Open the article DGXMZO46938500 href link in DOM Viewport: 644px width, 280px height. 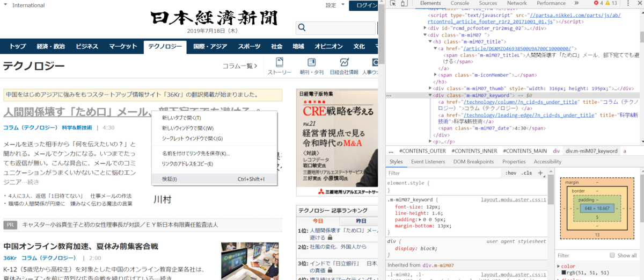[x=518, y=48]
